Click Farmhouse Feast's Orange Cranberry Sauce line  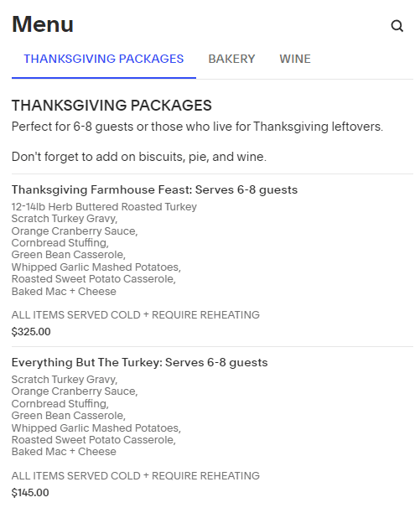pyautogui.click(x=75, y=231)
